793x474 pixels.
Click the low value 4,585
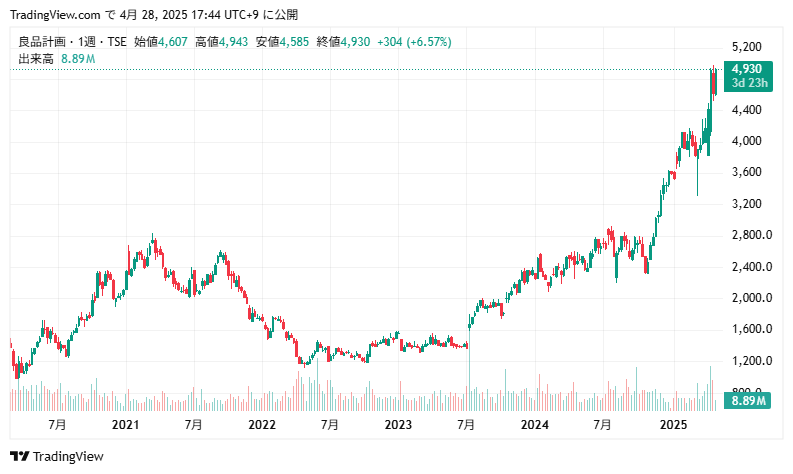[294, 41]
